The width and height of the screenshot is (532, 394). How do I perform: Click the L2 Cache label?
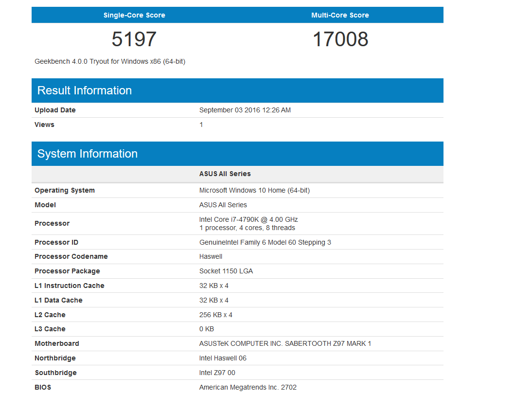[x=50, y=315]
